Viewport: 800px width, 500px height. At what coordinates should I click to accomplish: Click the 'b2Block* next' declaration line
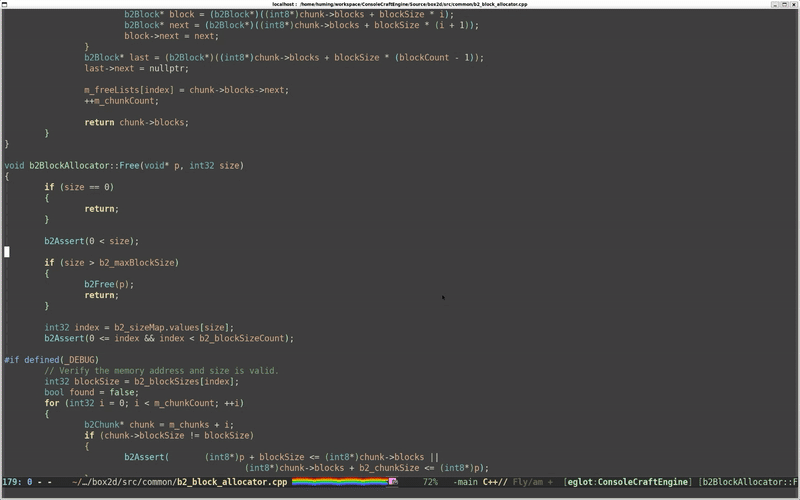click(301, 25)
